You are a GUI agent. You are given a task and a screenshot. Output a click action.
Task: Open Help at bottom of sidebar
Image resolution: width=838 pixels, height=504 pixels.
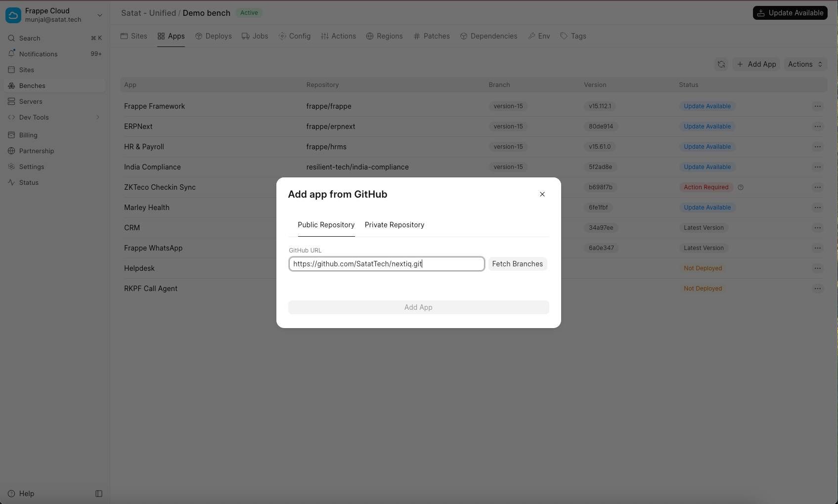point(21,494)
